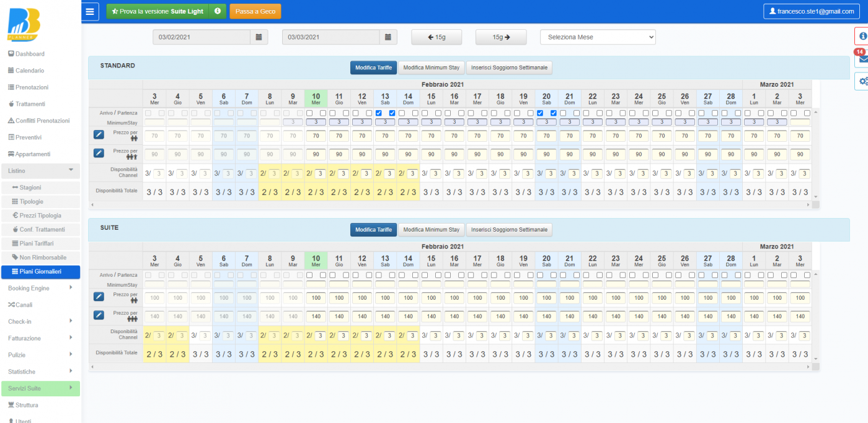Expand Fatturazione menu
Image resolution: width=868 pixels, height=423 pixels.
(40, 338)
